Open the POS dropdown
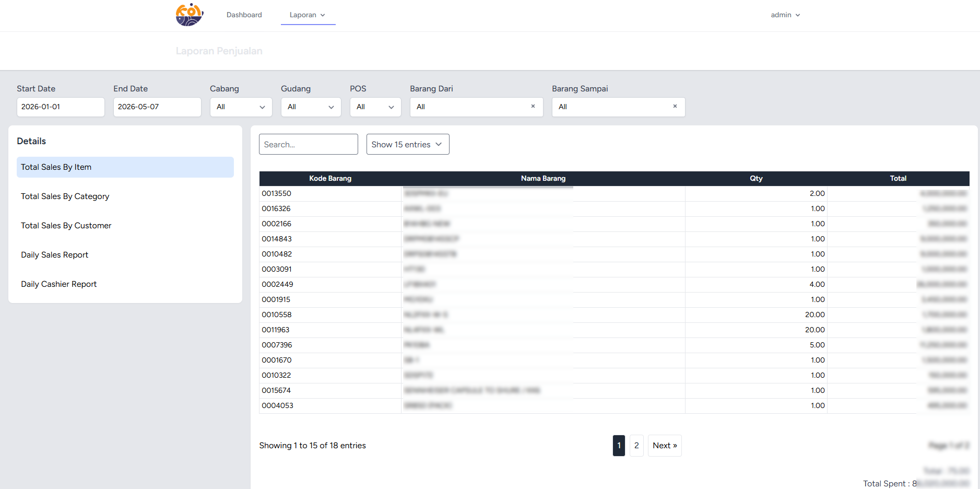This screenshot has width=980, height=489. click(375, 107)
